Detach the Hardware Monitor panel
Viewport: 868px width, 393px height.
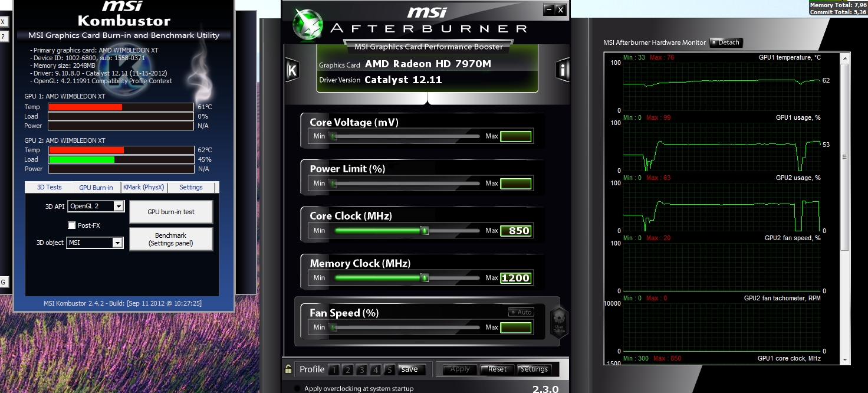[726, 42]
